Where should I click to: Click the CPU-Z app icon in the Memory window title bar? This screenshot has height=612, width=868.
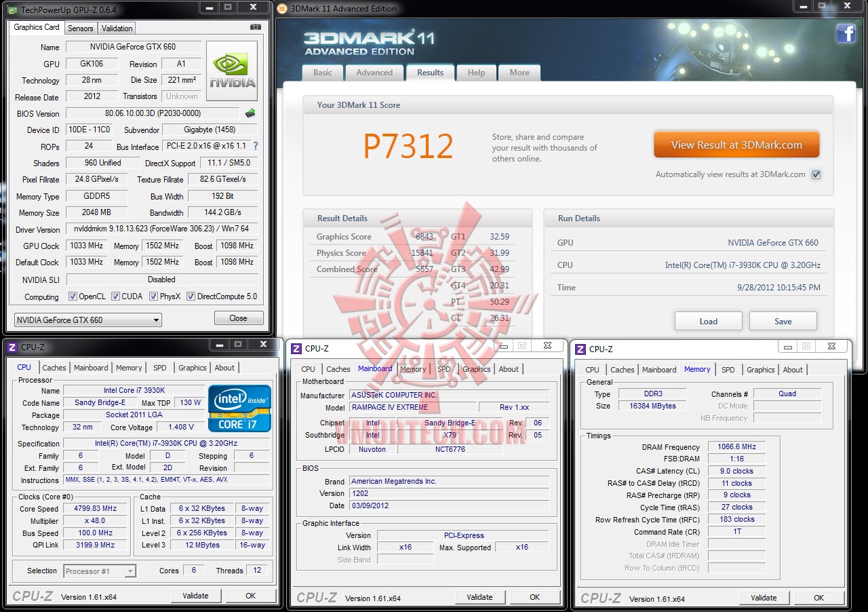tap(580, 349)
